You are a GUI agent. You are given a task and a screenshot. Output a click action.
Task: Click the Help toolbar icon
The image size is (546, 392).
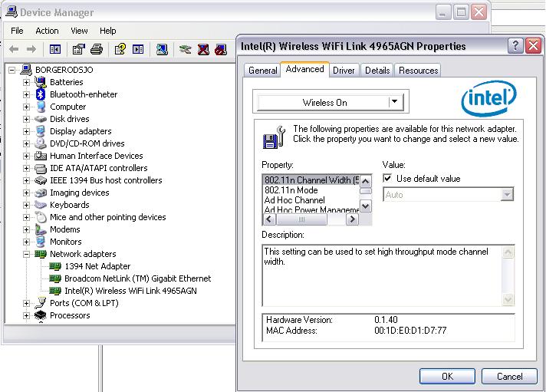[120, 49]
